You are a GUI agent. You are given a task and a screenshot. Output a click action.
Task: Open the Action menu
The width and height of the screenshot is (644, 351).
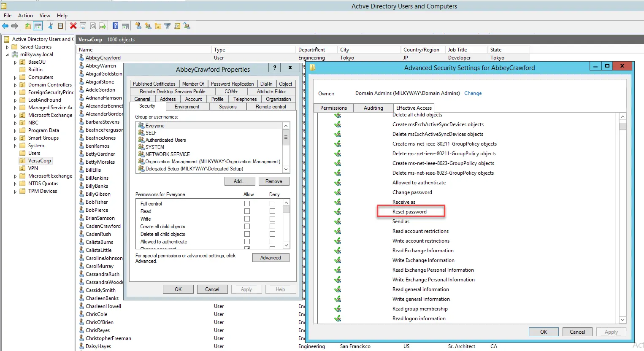25,16
